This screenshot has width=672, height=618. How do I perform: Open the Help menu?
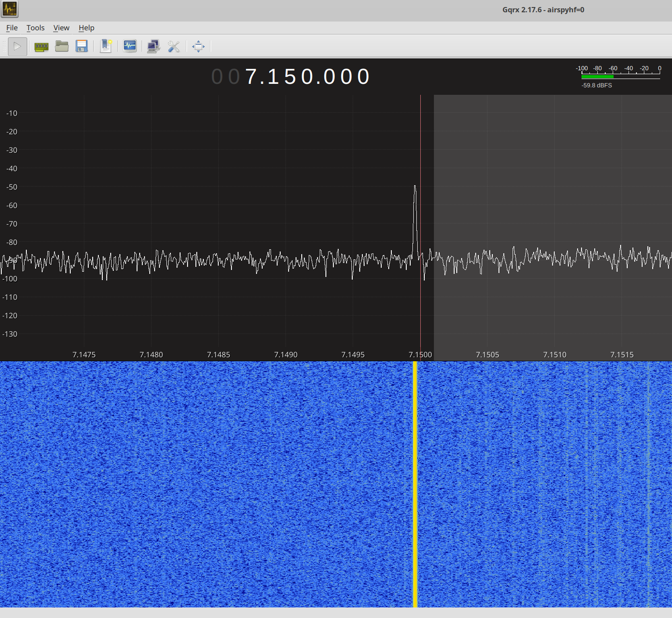point(86,28)
